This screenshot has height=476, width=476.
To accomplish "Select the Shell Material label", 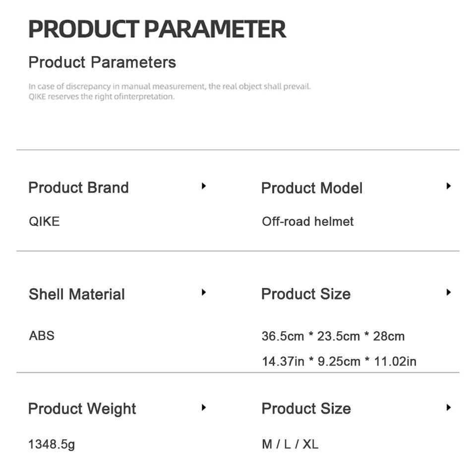I will [77, 294].
